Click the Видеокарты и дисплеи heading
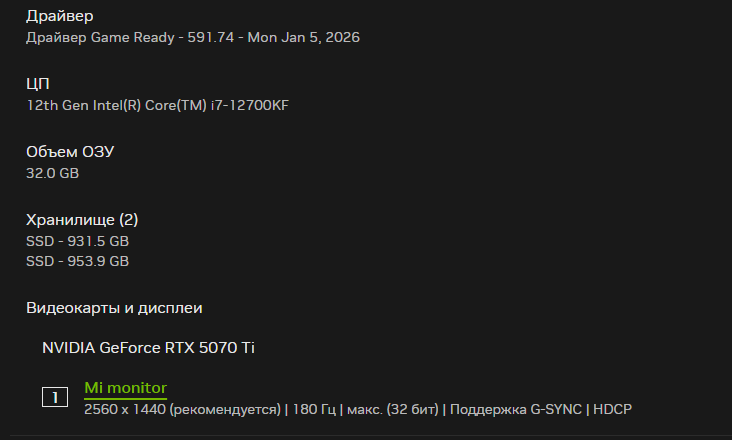The height and width of the screenshot is (440, 732). (x=115, y=308)
